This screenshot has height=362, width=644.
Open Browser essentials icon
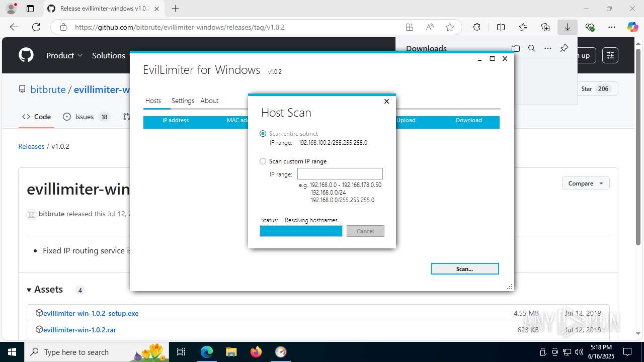[x=590, y=27]
